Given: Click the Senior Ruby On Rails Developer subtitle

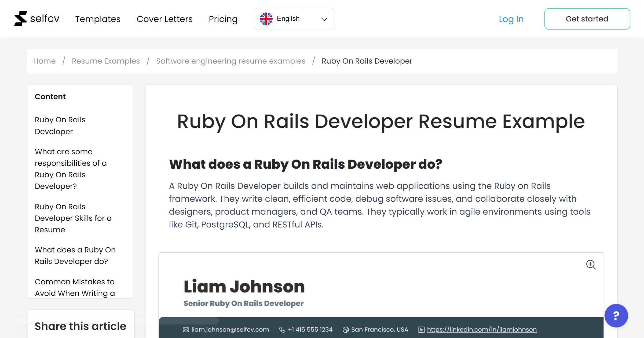Looking at the screenshot, I should [x=243, y=303].
